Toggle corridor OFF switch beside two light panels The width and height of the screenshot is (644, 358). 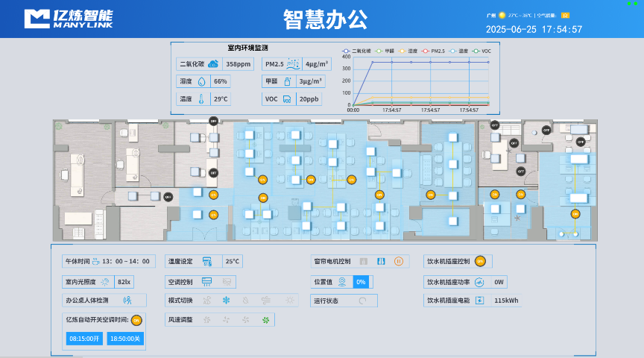(168, 197)
